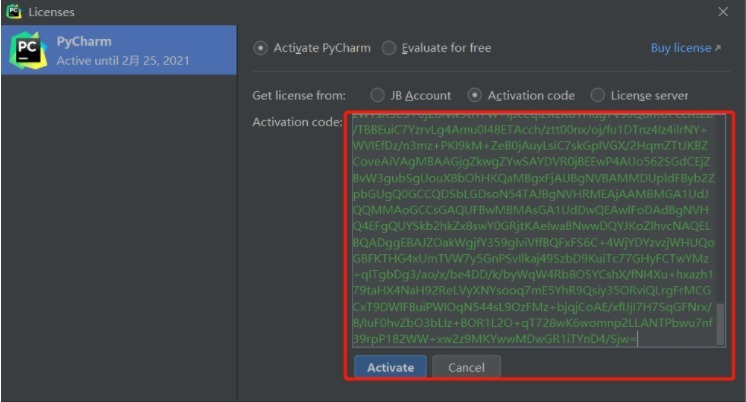Open the Buy license link

tap(680, 48)
